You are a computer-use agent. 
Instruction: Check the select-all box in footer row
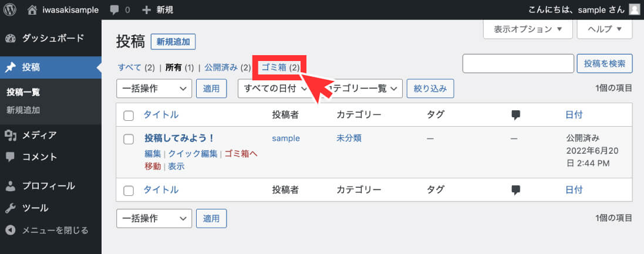(129, 191)
